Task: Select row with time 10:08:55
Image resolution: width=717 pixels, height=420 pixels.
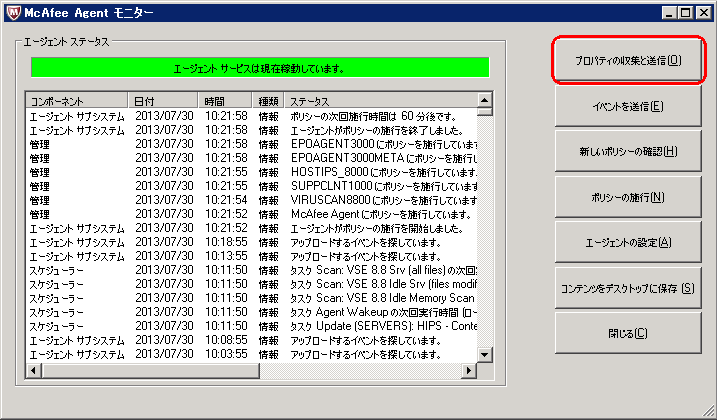Action: 251,340
